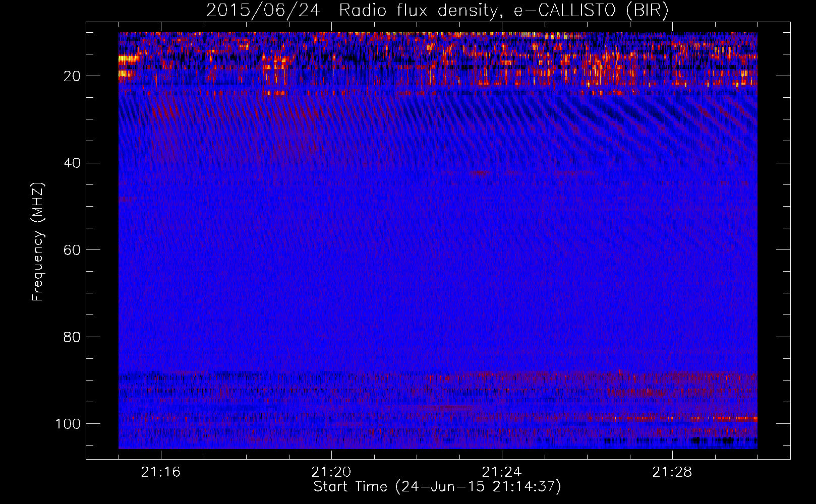816x504 pixels.
Task: Click the 'Start Time (24-Jun-15 21:14:37)' label
Action: click(437, 487)
